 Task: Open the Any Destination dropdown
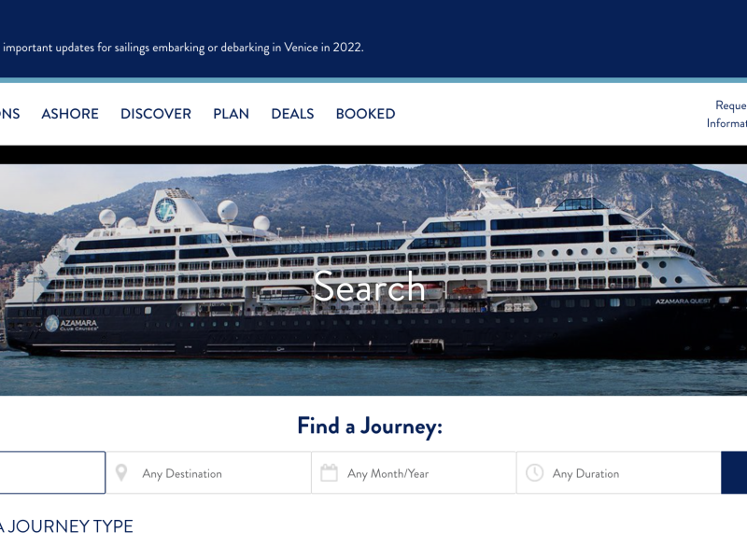click(x=208, y=473)
